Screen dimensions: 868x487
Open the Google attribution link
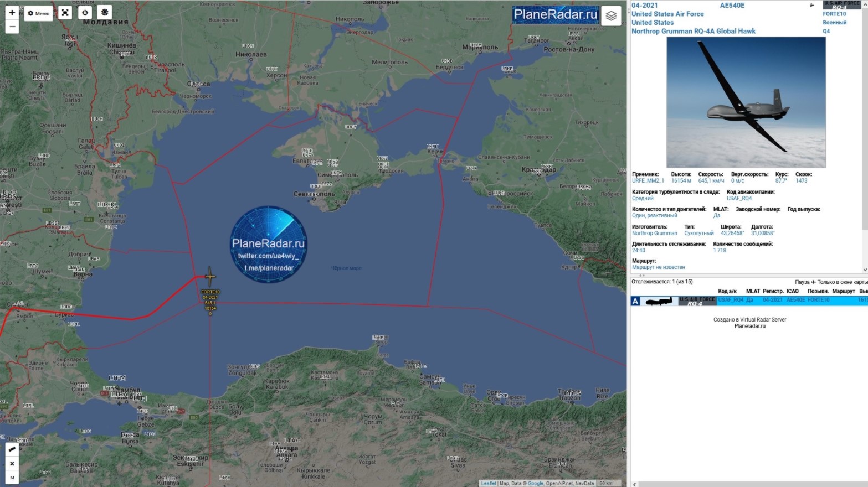[x=536, y=483]
